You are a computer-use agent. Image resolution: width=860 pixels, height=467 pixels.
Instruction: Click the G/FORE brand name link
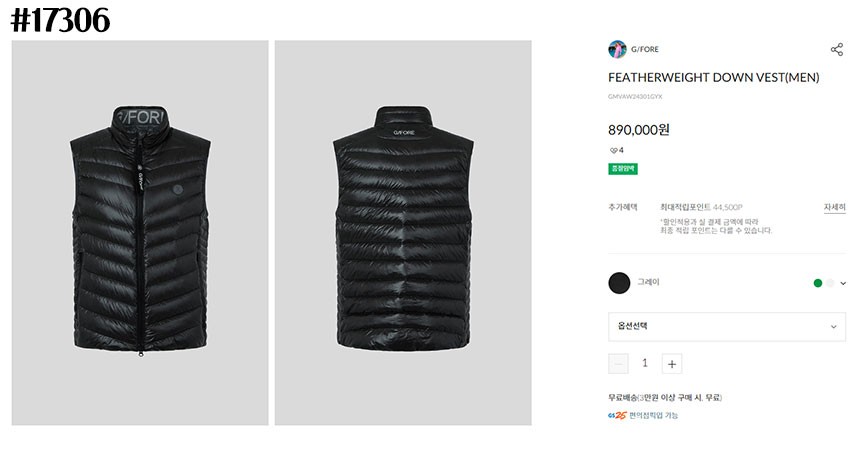tap(645, 49)
